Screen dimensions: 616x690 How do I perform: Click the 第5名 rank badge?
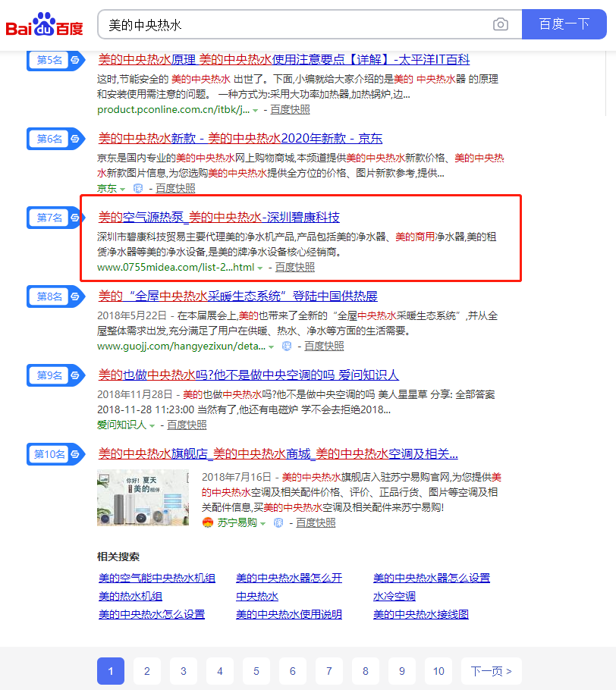(x=55, y=60)
